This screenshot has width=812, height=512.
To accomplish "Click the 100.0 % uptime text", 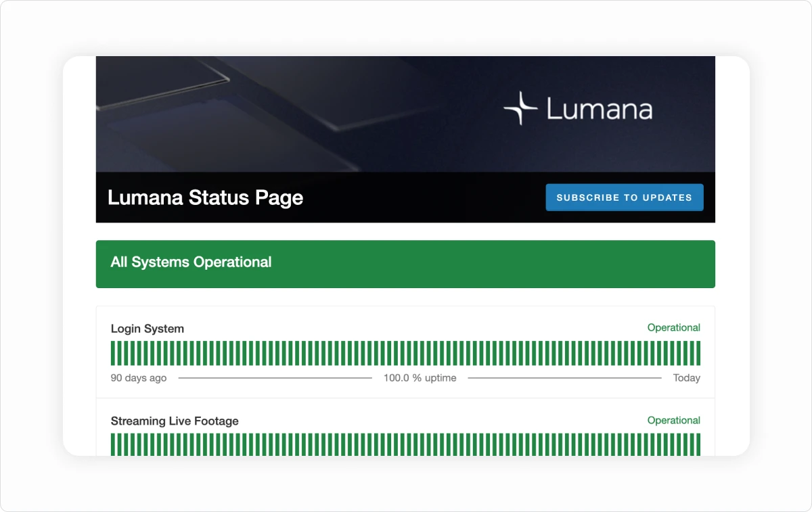I will tap(420, 377).
